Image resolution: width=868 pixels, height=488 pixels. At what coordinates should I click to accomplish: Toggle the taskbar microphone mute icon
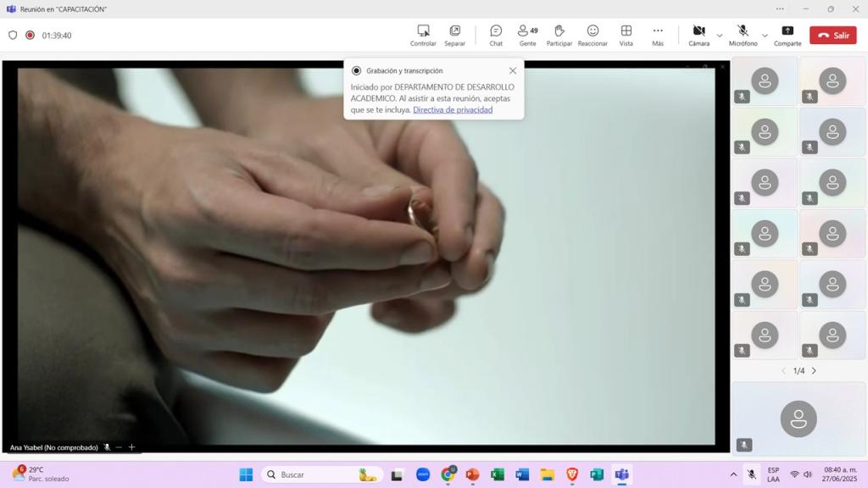(x=751, y=474)
